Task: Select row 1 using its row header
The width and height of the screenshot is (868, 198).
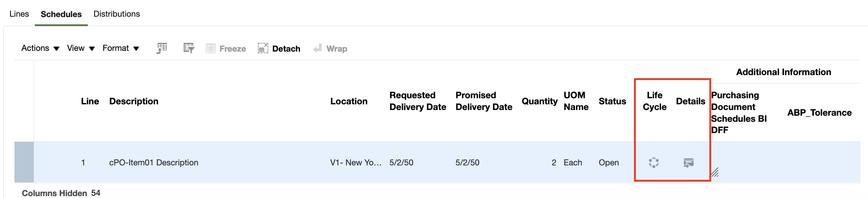Action: 24,162
